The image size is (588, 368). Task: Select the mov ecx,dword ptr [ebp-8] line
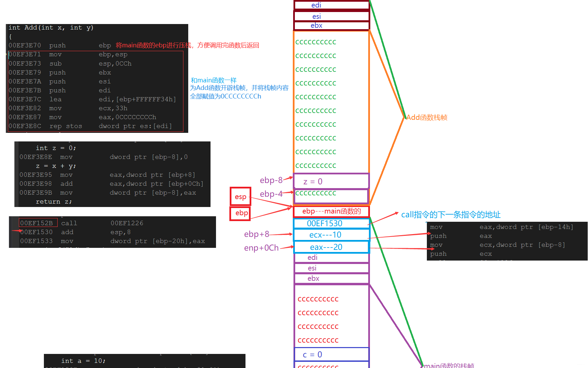[x=497, y=245]
